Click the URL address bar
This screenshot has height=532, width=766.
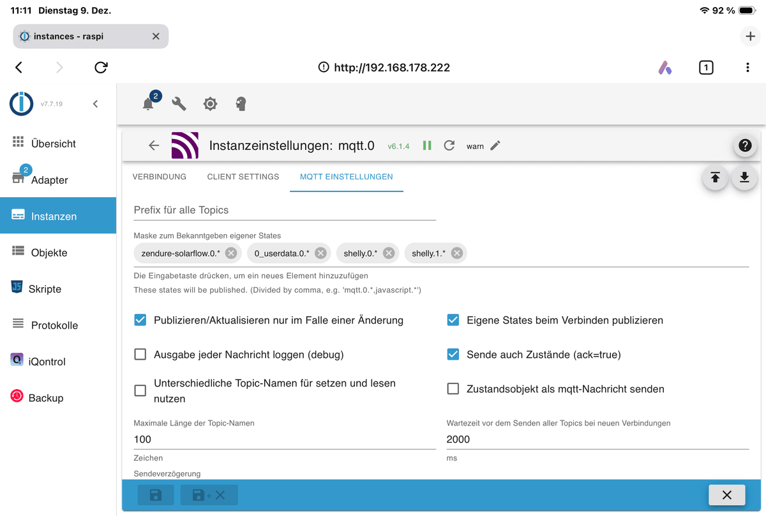384,68
